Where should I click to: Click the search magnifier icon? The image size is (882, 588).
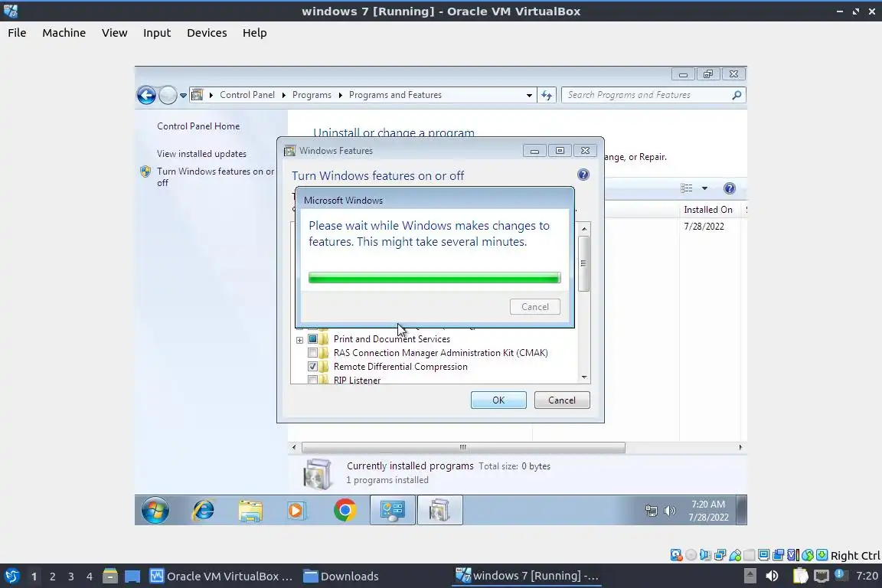(x=737, y=95)
